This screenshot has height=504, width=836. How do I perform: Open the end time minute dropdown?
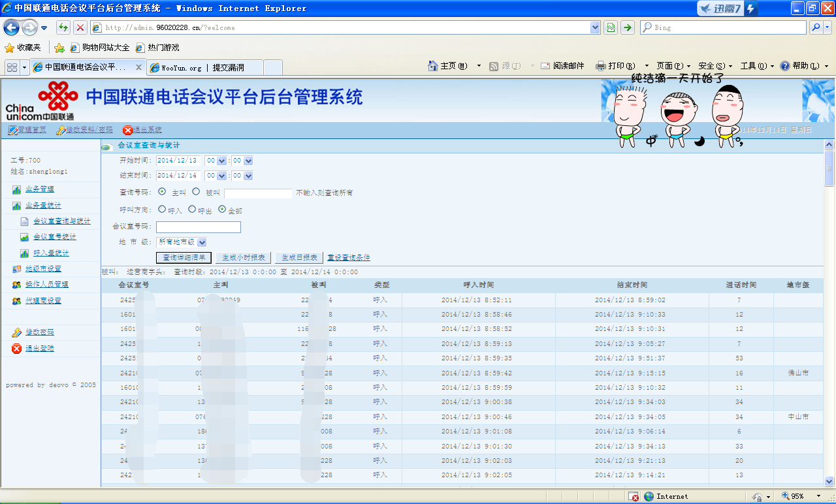tap(248, 176)
